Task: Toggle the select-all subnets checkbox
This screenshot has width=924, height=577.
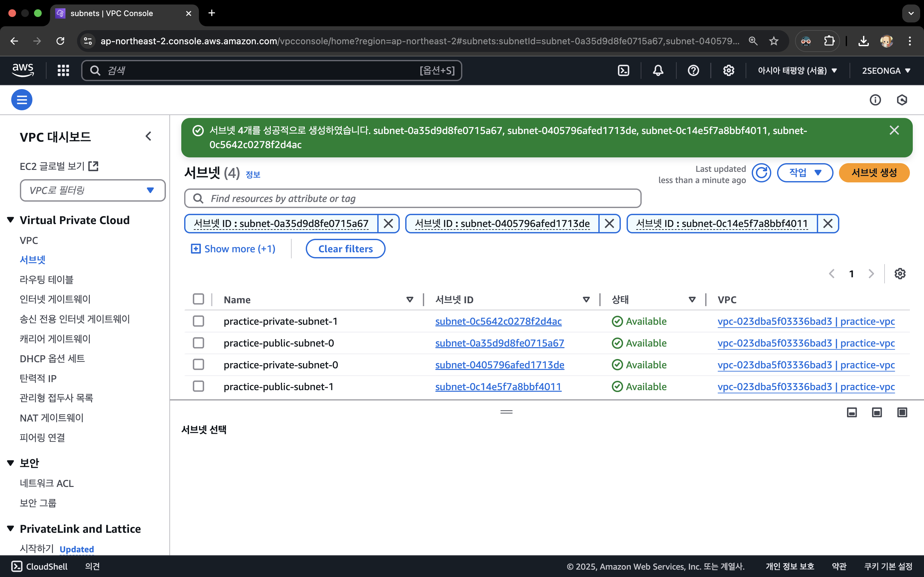Action: click(199, 299)
